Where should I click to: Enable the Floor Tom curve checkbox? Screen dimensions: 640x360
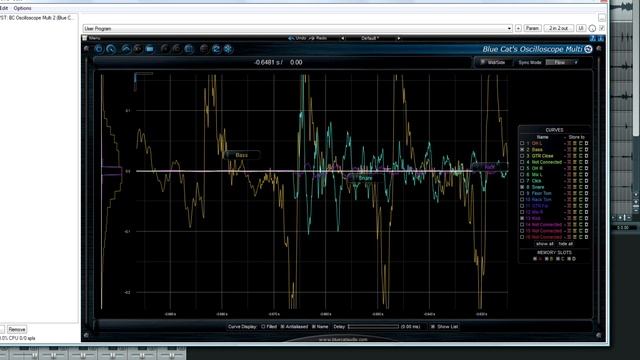click(x=522, y=193)
